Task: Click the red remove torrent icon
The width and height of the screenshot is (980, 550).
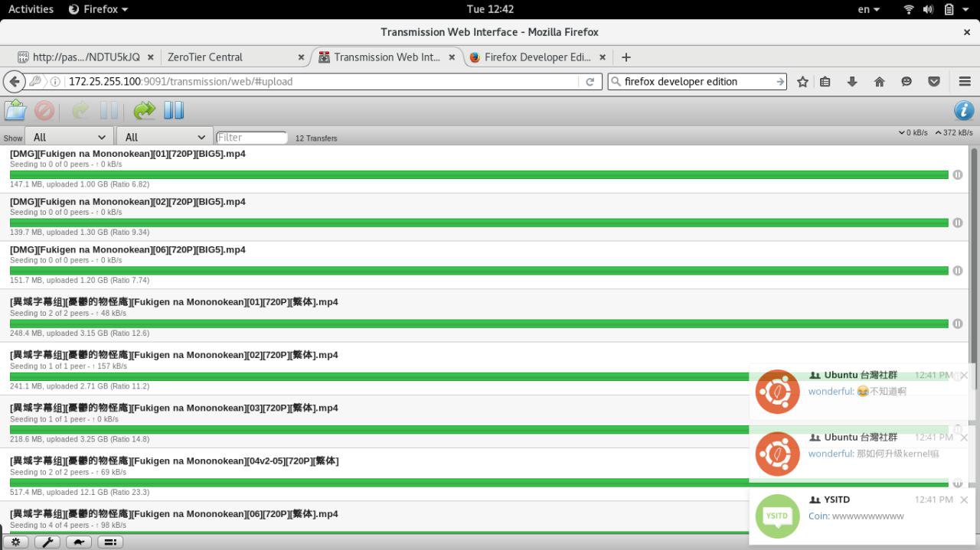Action: 44,110
